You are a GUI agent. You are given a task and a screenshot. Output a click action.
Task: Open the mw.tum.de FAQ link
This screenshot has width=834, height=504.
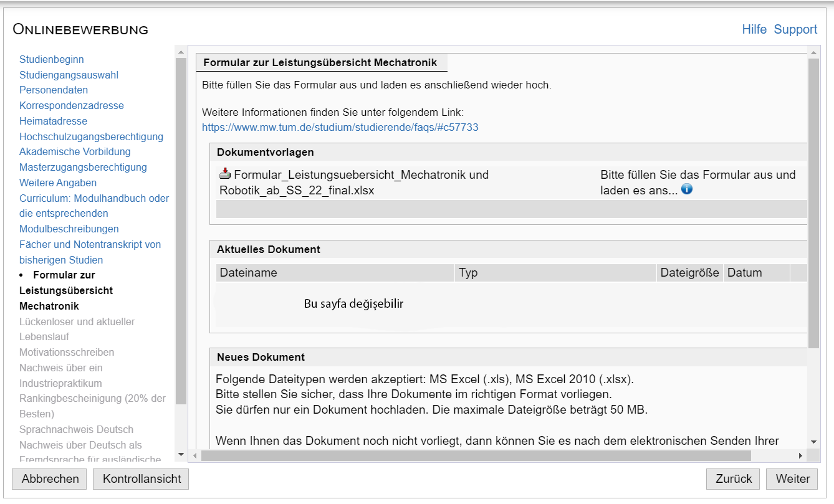click(x=340, y=127)
